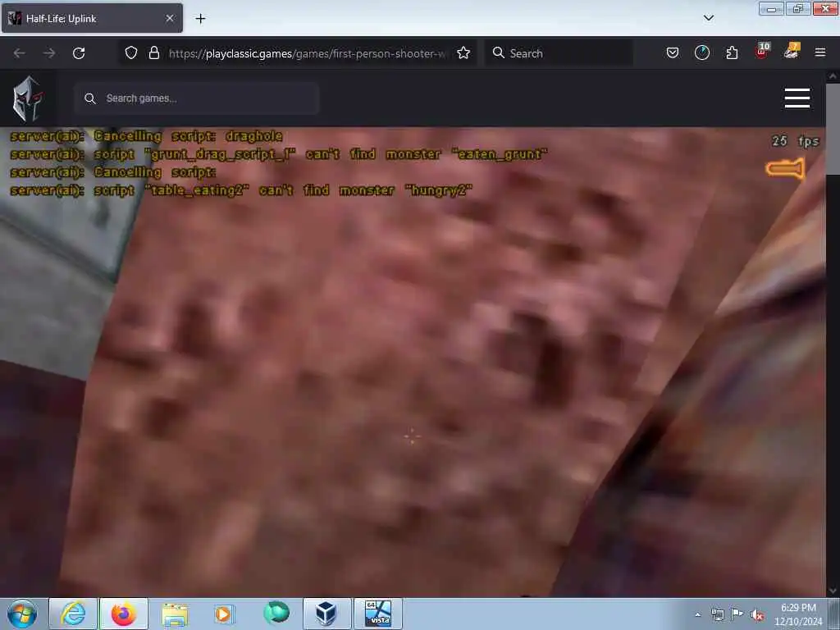Open the tracking protection shield icon
This screenshot has height=630, width=840.
click(131, 53)
